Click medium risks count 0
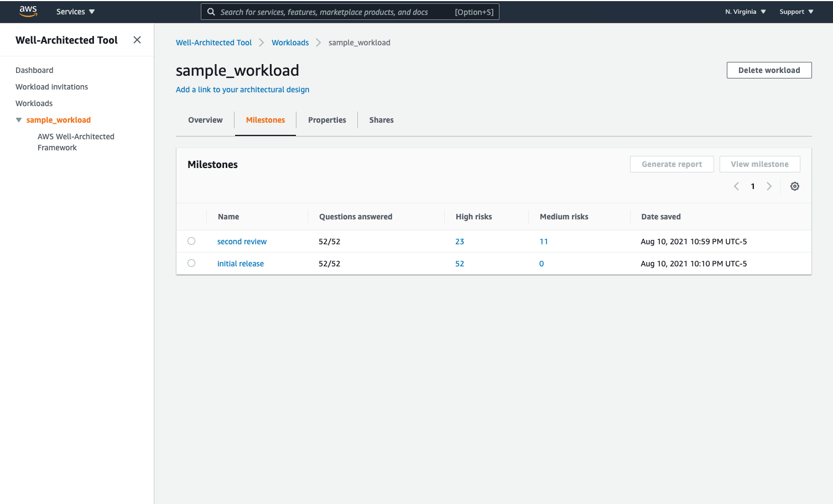Image resolution: width=833 pixels, height=504 pixels. point(542,264)
